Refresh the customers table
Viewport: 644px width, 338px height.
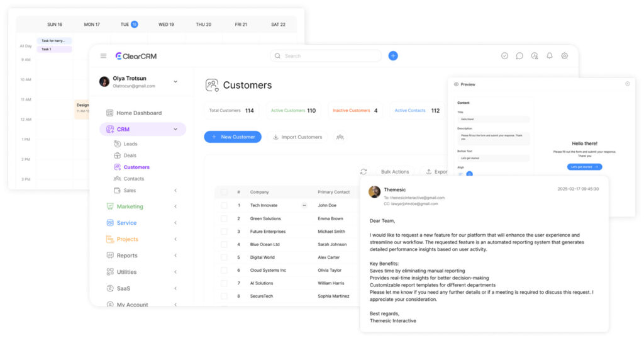pos(364,172)
